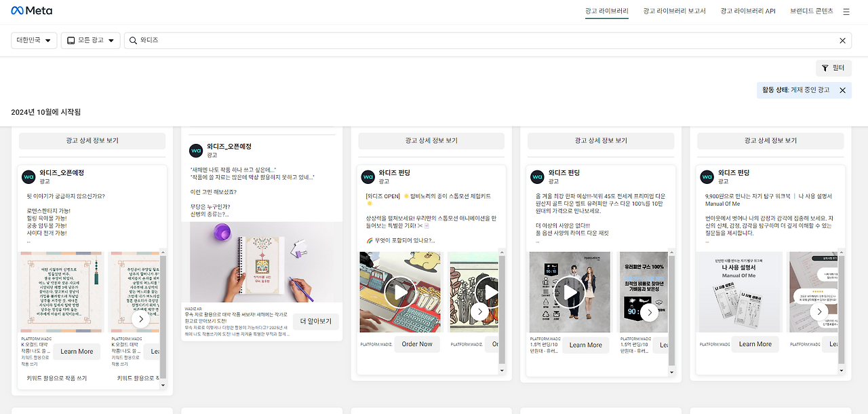Click 와디즈 펀딩 avatar on Manual Of Me card
Screen dimensions: 868x414
(707, 177)
